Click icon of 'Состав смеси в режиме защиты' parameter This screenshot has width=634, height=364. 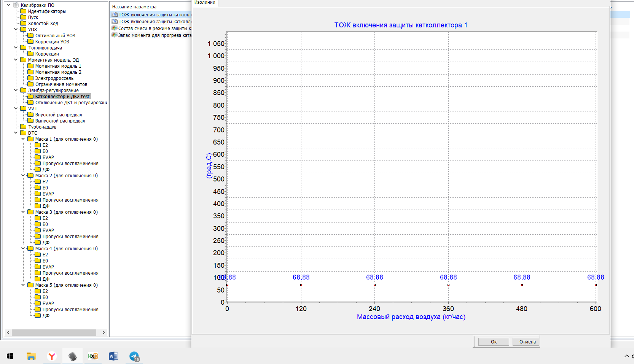[114, 28]
